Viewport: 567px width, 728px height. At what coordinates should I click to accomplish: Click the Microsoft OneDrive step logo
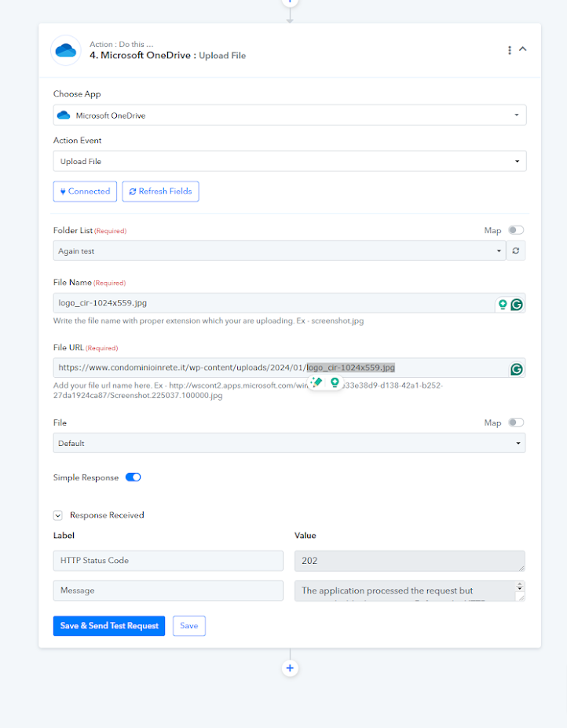(66, 50)
